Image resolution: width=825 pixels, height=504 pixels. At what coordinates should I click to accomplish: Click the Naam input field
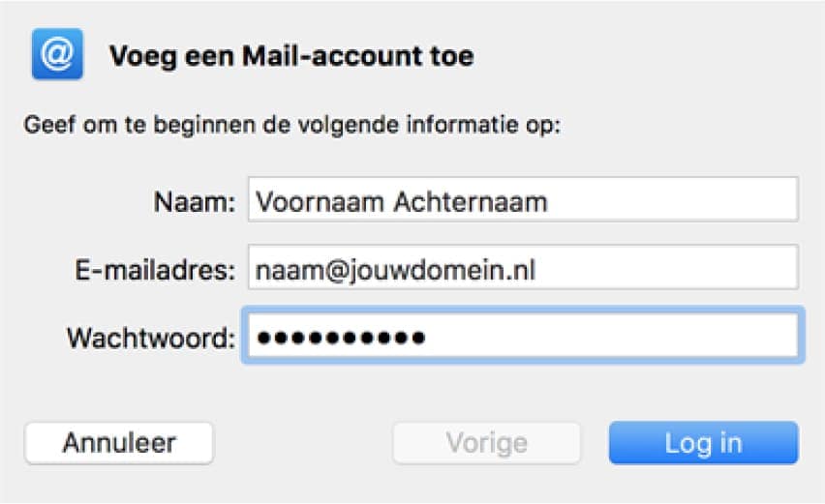pyautogui.click(x=522, y=200)
